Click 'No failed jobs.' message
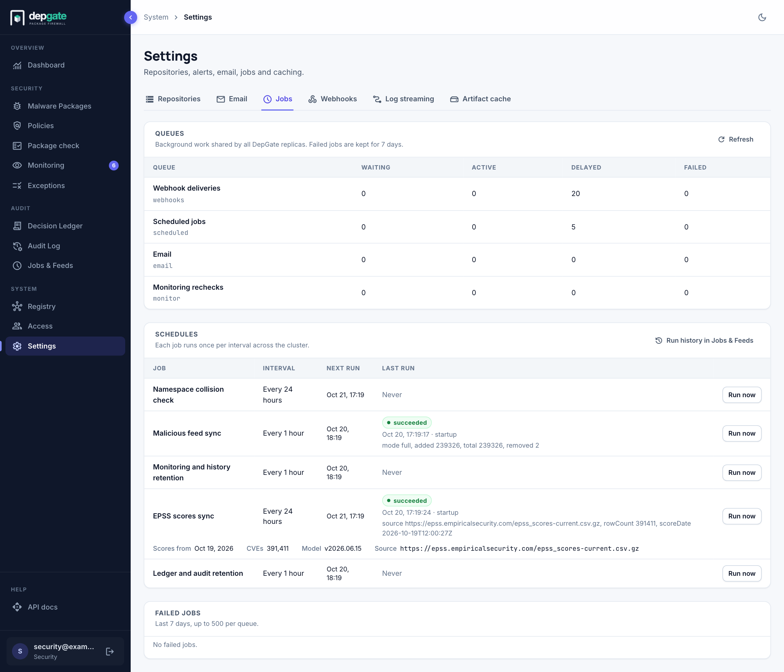This screenshot has height=672, width=784. (x=175, y=645)
